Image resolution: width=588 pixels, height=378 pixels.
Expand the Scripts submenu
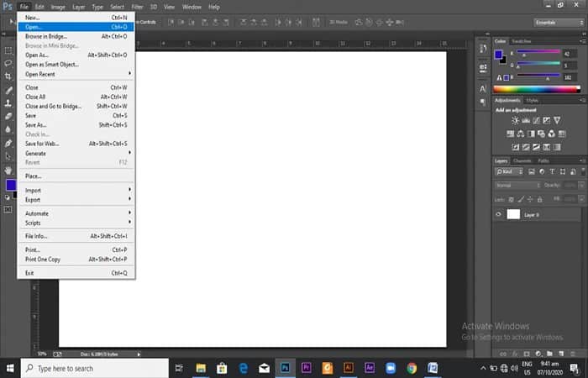click(x=76, y=223)
